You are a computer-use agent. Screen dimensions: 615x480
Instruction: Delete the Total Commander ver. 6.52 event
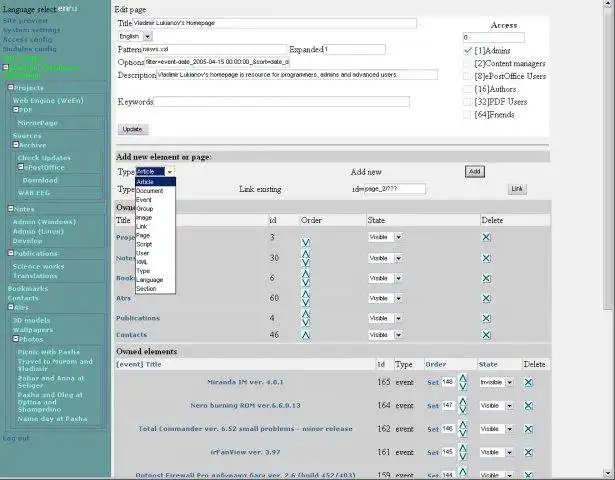pyautogui.click(x=528, y=429)
